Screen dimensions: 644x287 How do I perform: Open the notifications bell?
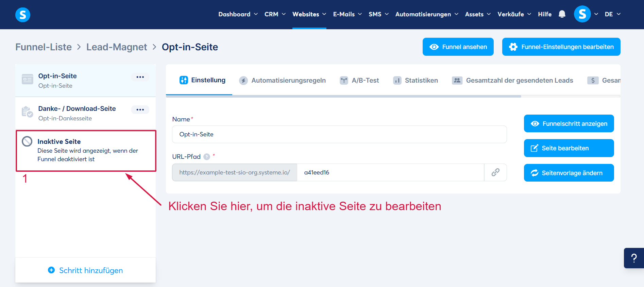tap(562, 14)
